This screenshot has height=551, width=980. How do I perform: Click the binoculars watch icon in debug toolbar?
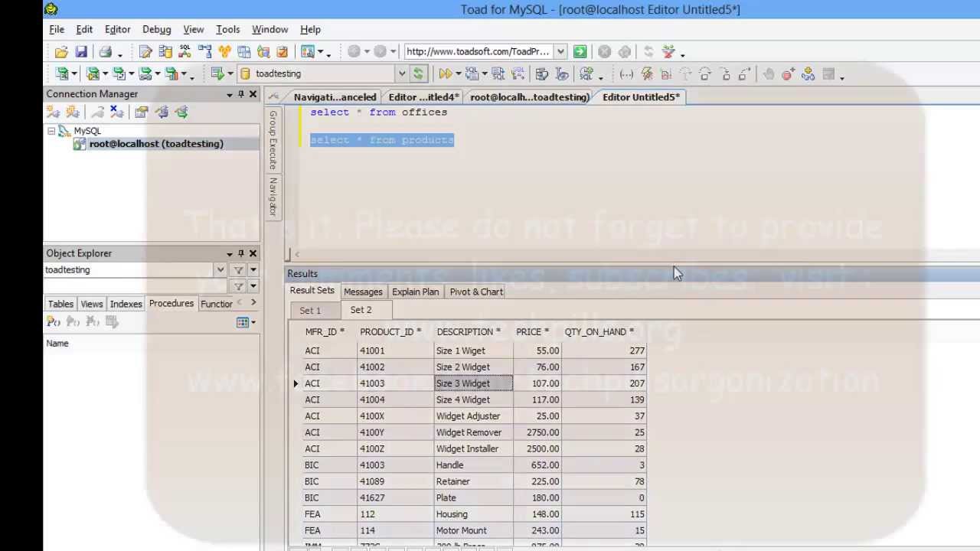coord(808,74)
